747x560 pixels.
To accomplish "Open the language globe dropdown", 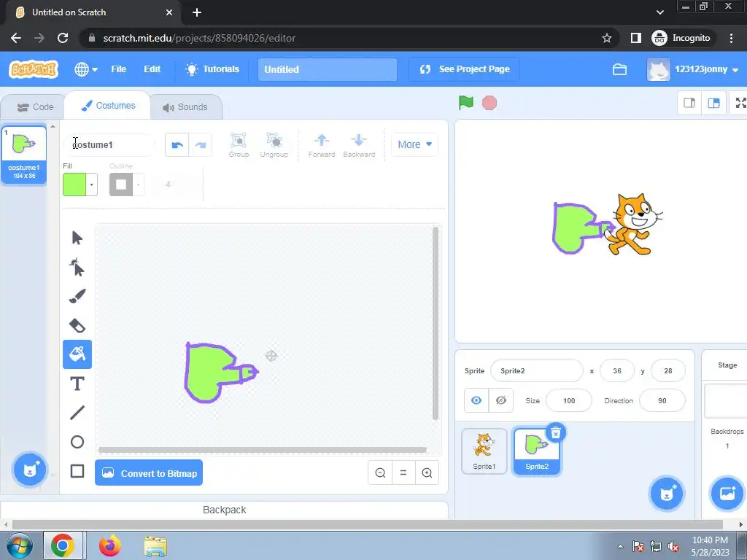I will click(86, 69).
